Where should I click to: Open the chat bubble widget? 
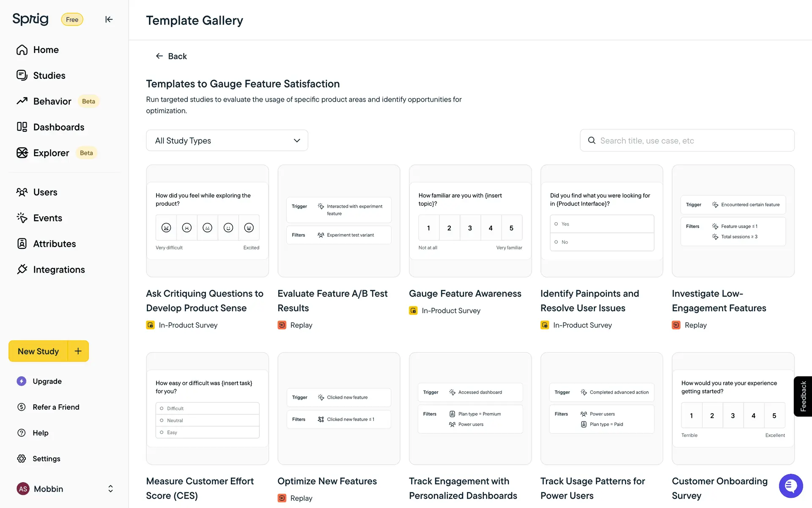[790, 486]
